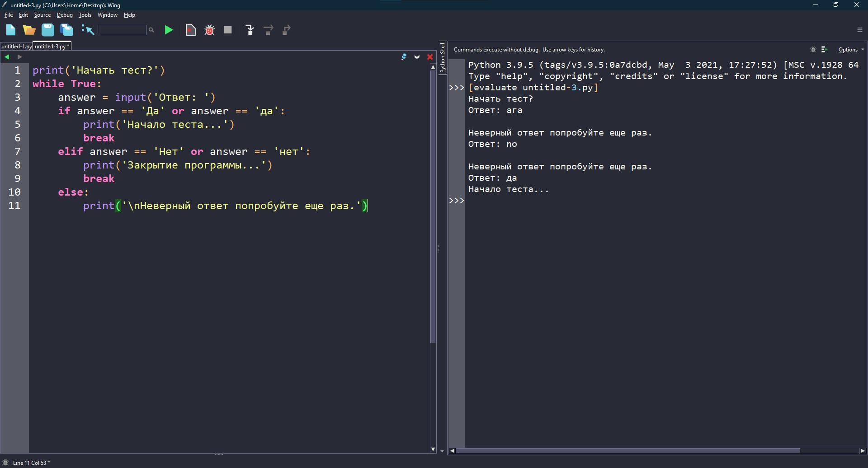The image size is (868, 468).
Task: Open the hamburger menu at toolbar right
Action: (859, 30)
